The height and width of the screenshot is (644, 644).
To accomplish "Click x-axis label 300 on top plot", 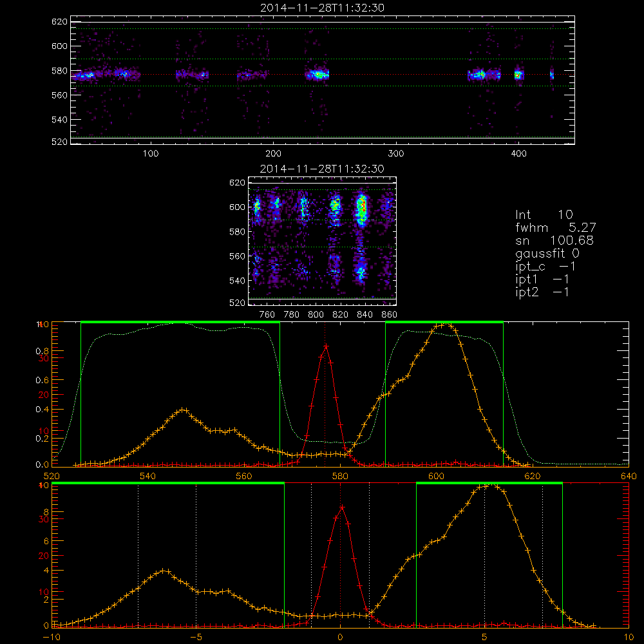I will pyautogui.click(x=396, y=154).
